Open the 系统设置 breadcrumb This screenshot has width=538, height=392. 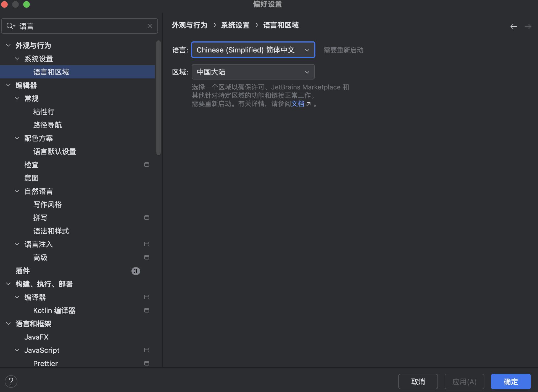point(235,25)
